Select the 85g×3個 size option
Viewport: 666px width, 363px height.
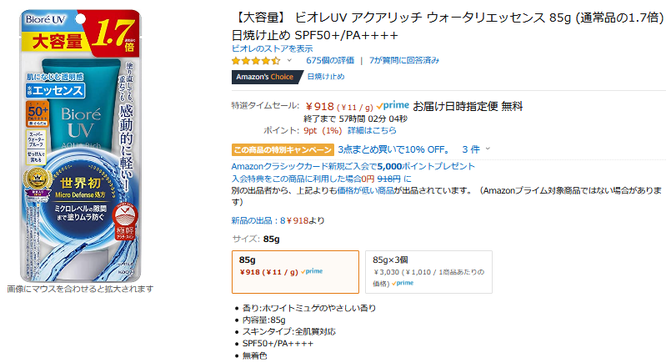(x=429, y=272)
